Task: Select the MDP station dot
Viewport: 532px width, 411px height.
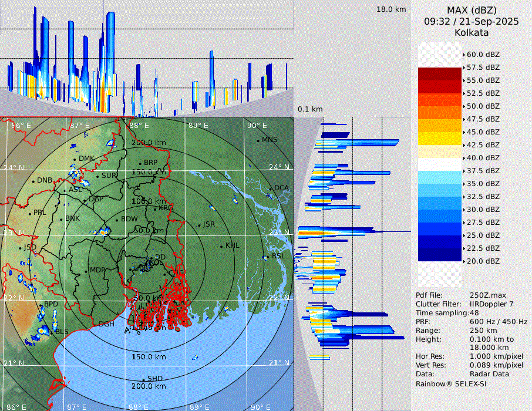Action: pos(86,271)
